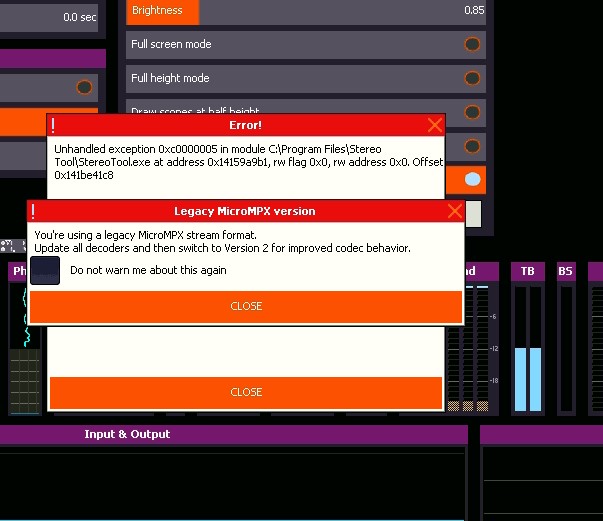Check 'Do not warn me about this again'
603x521 pixels.
45,270
